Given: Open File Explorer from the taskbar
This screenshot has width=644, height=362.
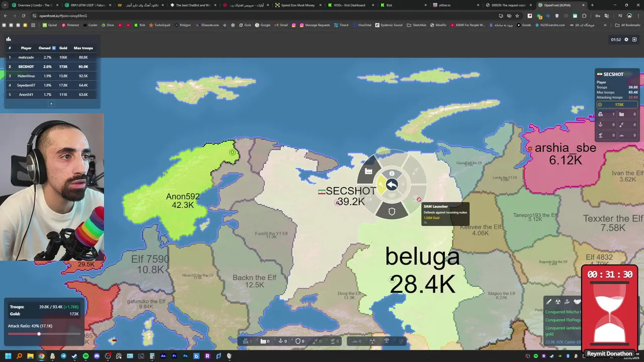Looking at the screenshot, I should pyautogui.click(x=30, y=356).
